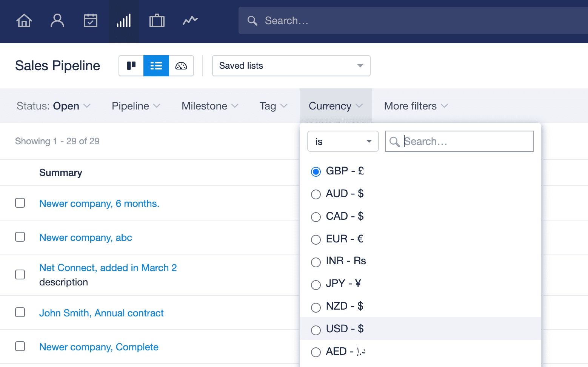
Task: Select the NZD - $ currency option
Action: pyautogui.click(x=316, y=307)
